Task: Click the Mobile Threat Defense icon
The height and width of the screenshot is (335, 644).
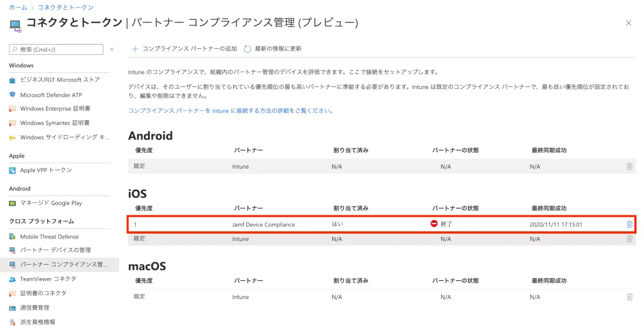Action: pyautogui.click(x=12, y=237)
